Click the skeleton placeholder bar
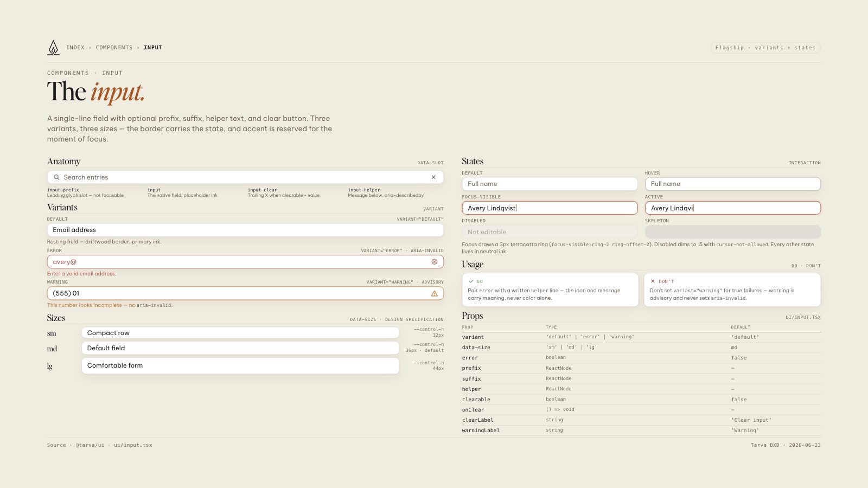This screenshot has height=488, width=868. 733,232
